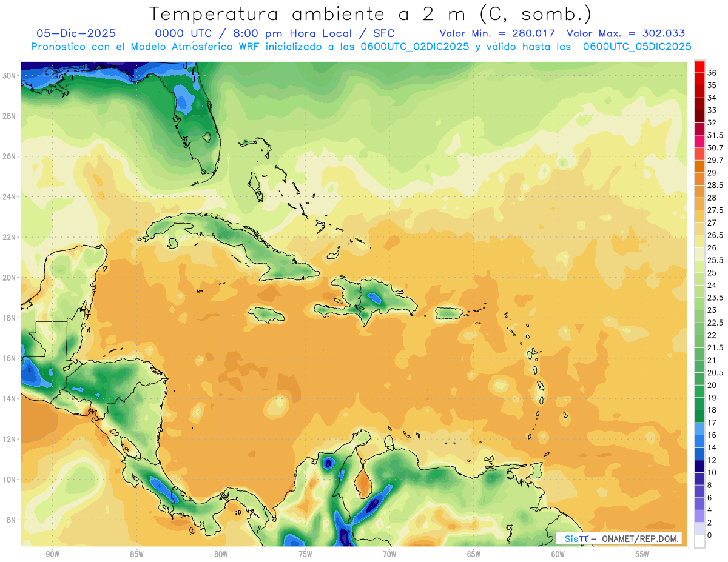This screenshot has width=728, height=562.
Task: Click legend value 28.5
Action: 715,185
